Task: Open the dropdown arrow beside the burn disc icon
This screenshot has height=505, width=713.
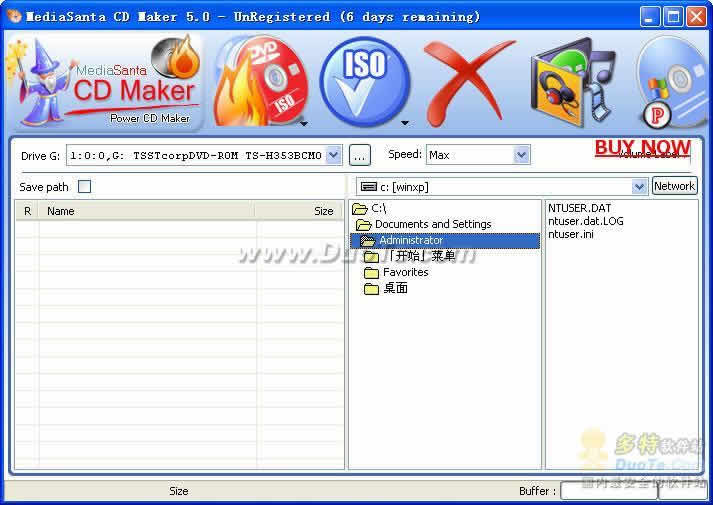Action: coord(304,123)
